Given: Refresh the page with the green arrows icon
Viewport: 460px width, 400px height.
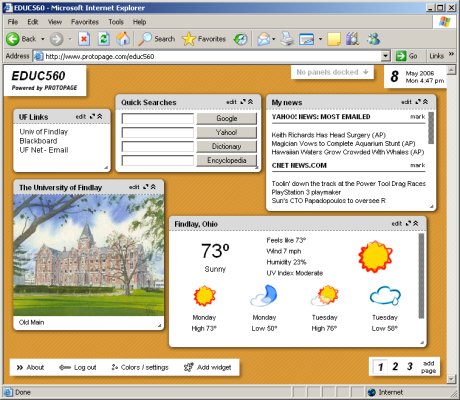Looking at the screenshot, I should click(104, 39).
